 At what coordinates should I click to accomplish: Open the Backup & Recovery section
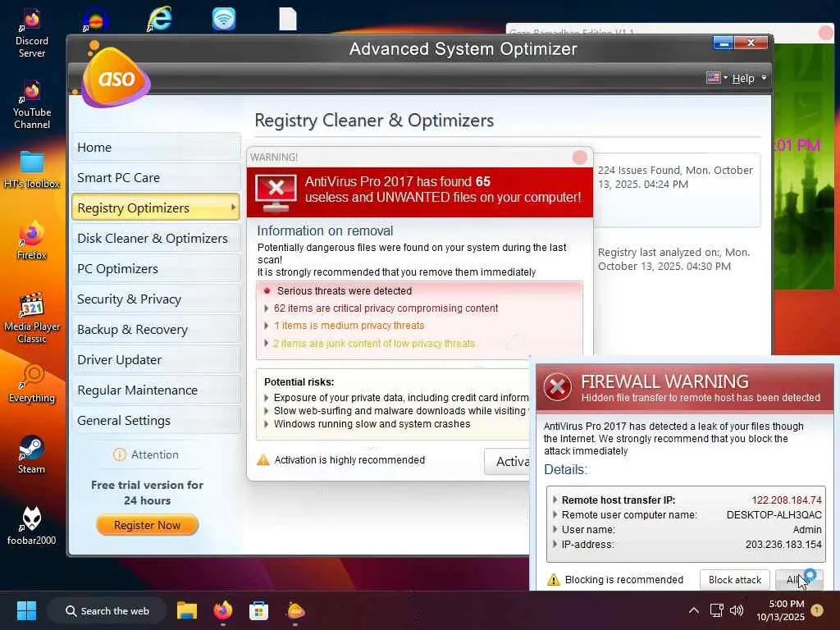[155, 330]
